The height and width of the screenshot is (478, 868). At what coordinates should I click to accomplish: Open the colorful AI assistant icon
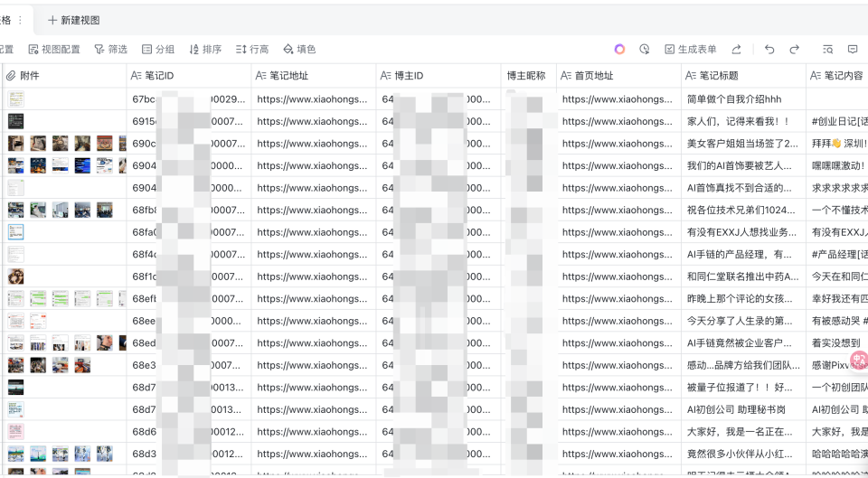coord(619,50)
